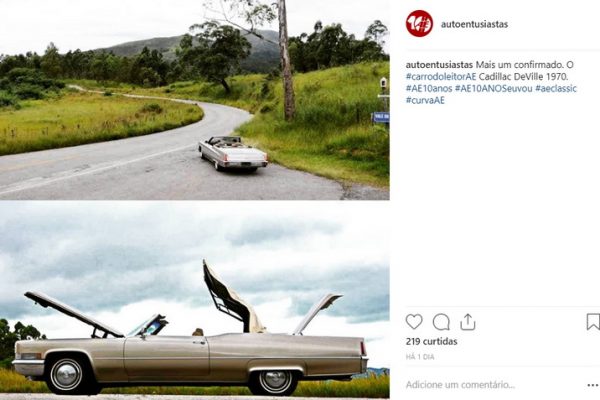This screenshot has height=400, width=600.
Task: Share the post with the share icon
Action: pyautogui.click(x=468, y=322)
